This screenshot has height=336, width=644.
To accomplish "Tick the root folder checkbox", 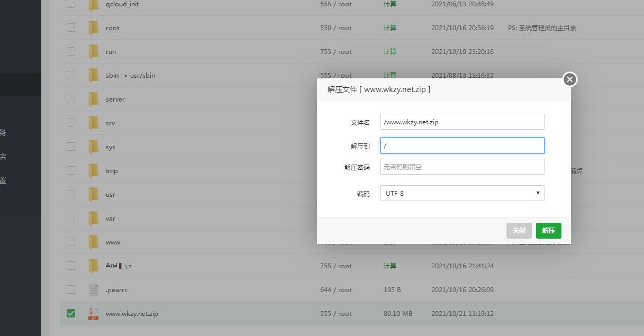I will tap(71, 28).
